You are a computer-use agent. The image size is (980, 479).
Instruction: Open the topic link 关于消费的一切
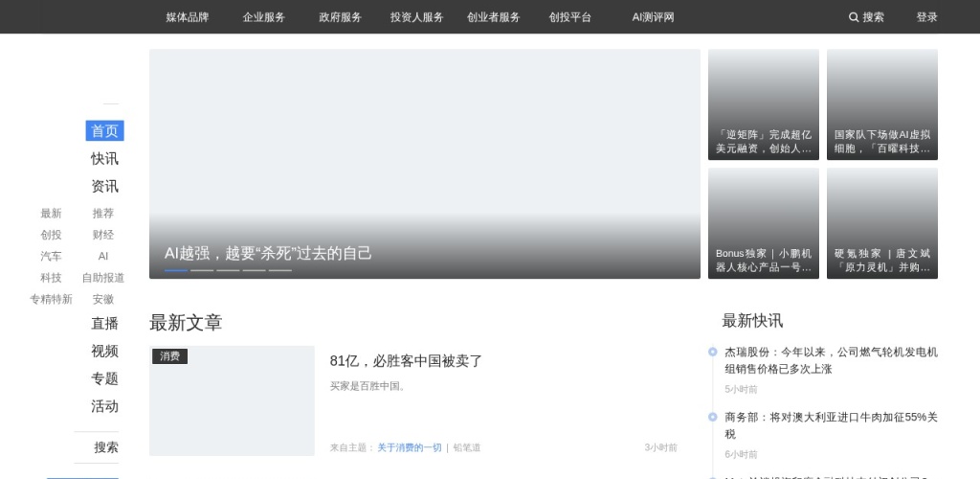(410, 447)
